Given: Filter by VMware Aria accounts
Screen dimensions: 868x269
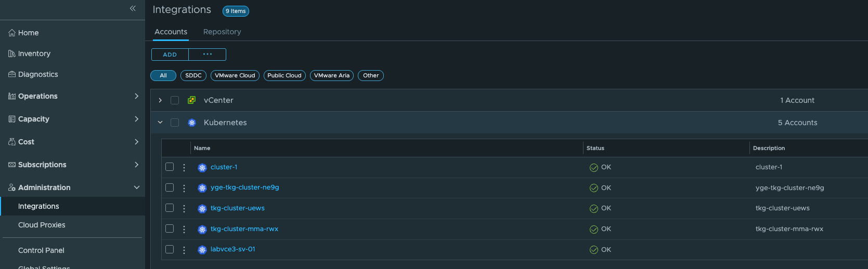Looking at the screenshot, I should (x=332, y=75).
